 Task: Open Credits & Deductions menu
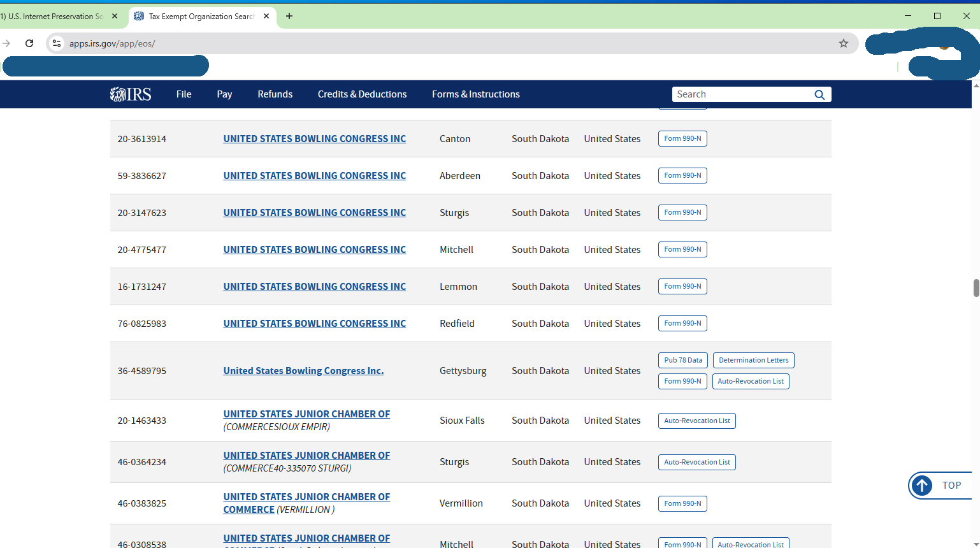click(362, 94)
